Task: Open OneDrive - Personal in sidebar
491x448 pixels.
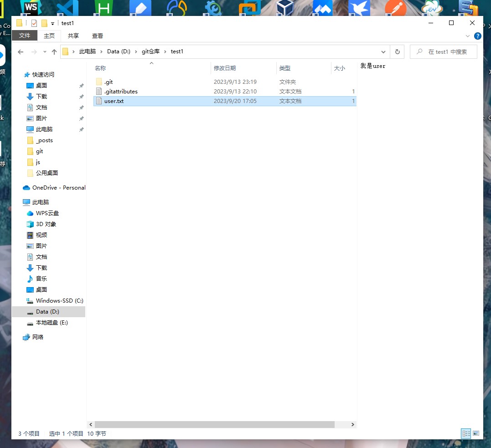Action: [58, 188]
